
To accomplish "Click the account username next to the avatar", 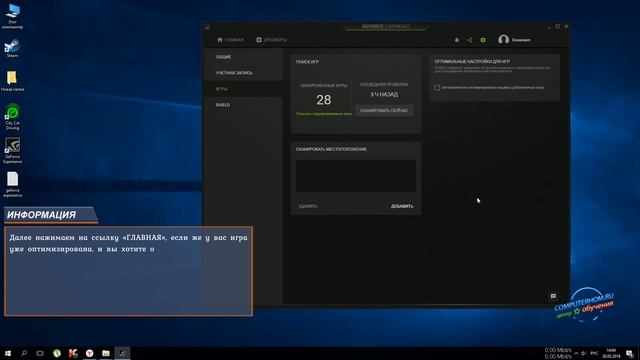I will click(521, 40).
